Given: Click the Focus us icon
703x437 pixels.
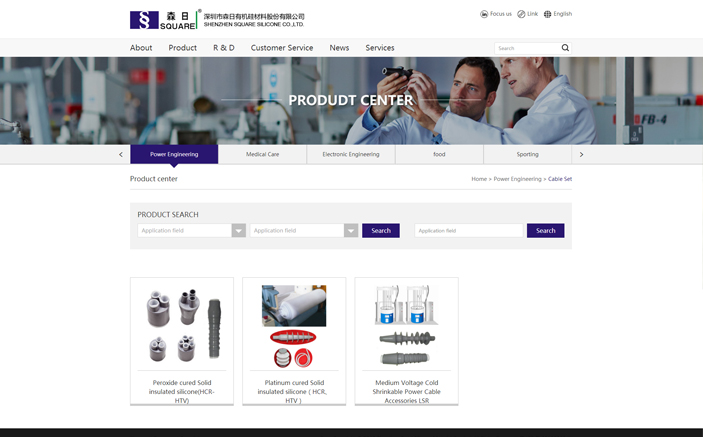Looking at the screenshot, I should click(x=484, y=14).
